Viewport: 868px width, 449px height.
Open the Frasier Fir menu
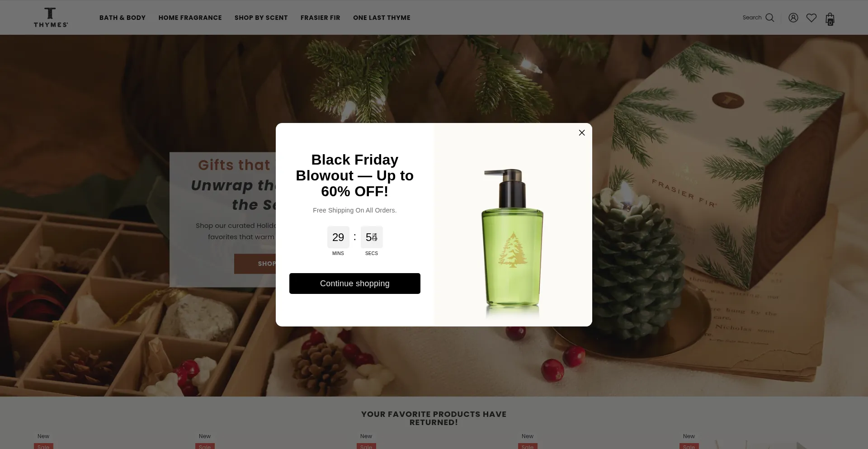[x=321, y=18]
